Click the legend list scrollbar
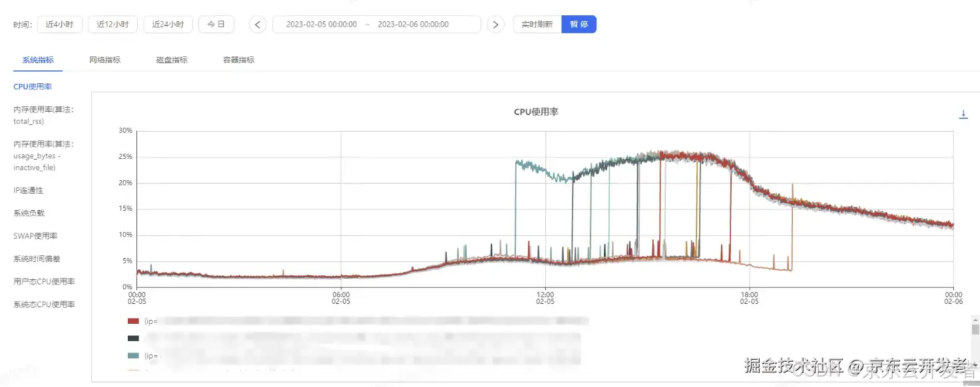Viewport: 980px width, 387px height. pyautogui.click(x=975, y=330)
